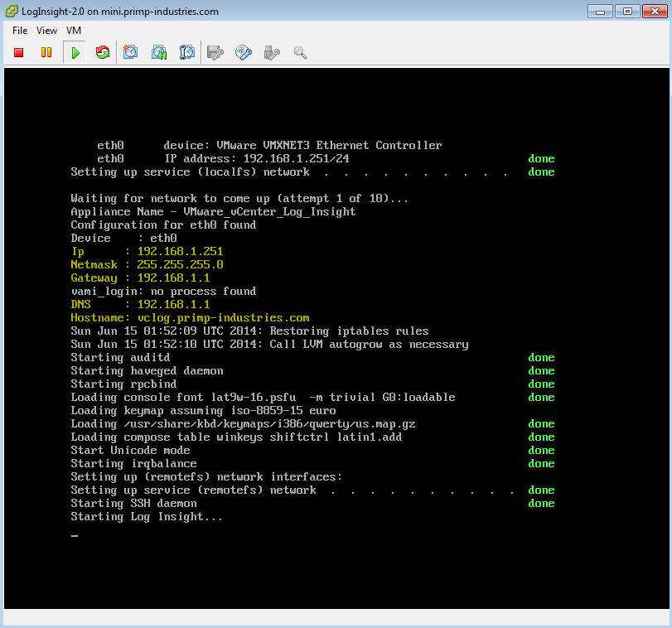672x628 pixels.
Task: Click the 'Starting irqbalance' line
Action: pyautogui.click(x=133, y=463)
